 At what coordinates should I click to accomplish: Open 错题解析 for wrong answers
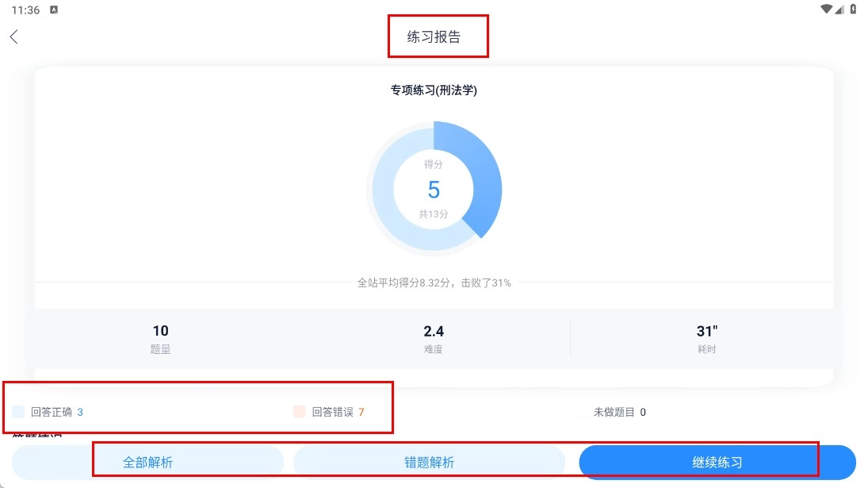tap(429, 463)
